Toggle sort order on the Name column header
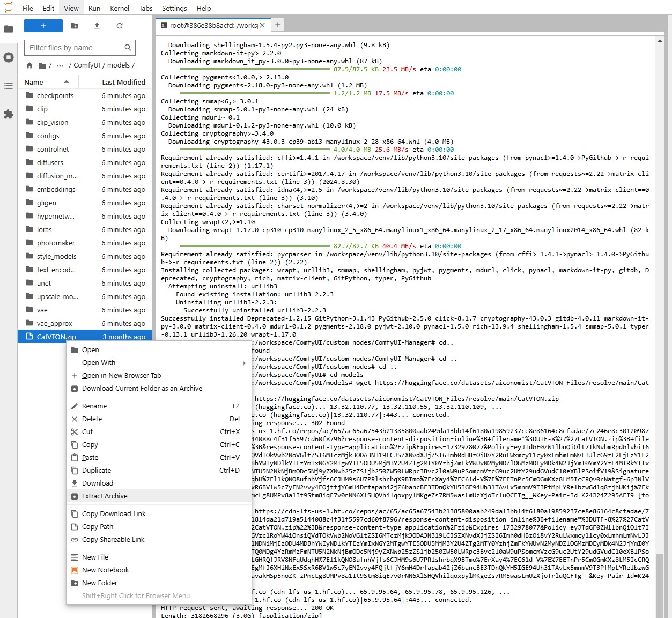Image resolution: width=672 pixels, height=618 pixels. coord(34,81)
